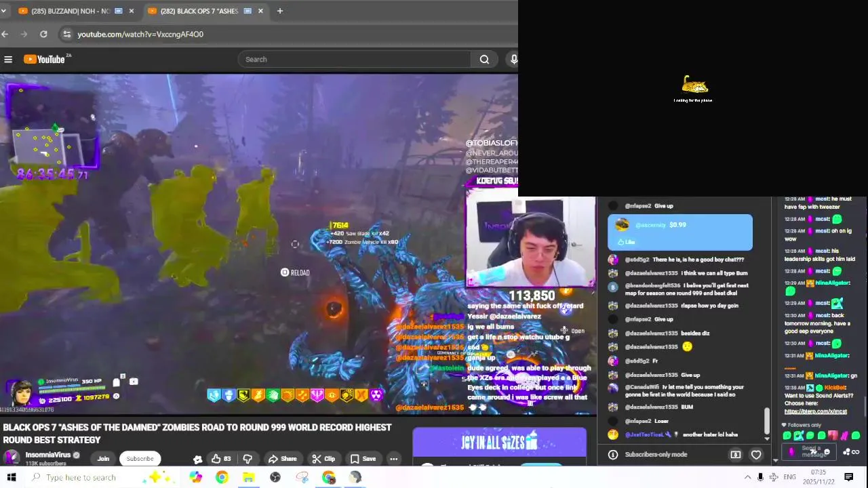Open the YouTube hamburger guide menu
This screenshot has width=868, height=488.
(x=8, y=60)
